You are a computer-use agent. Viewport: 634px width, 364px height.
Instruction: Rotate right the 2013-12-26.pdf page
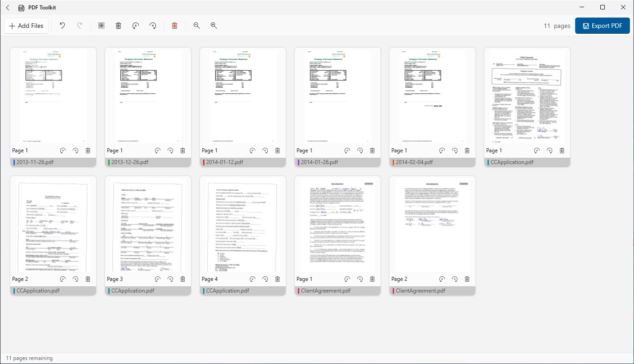click(x=170, y=151)
